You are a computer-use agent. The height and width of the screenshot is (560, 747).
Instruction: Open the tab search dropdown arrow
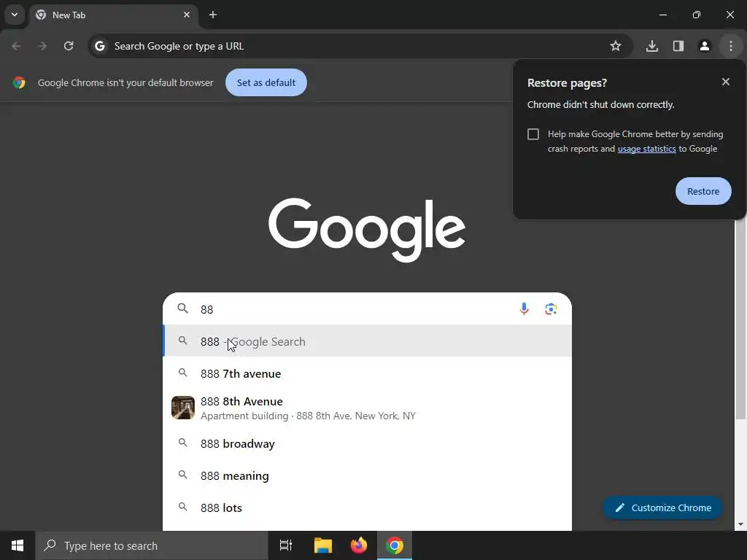coord(15,15)
